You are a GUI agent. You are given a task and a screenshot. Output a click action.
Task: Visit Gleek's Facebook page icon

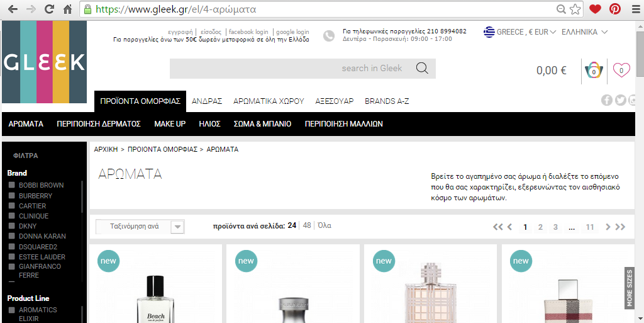(x=607, y=100)
